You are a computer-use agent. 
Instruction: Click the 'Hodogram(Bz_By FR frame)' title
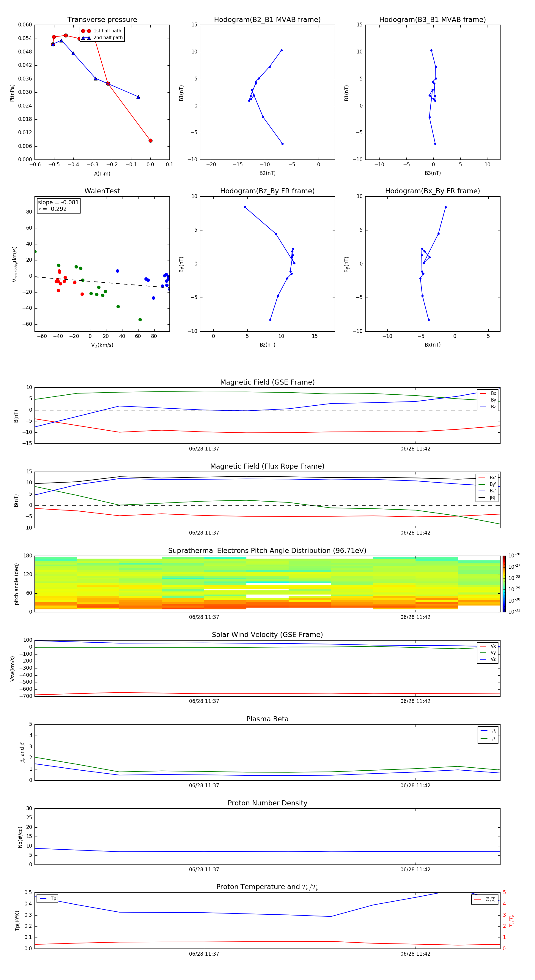click(267, 191)
